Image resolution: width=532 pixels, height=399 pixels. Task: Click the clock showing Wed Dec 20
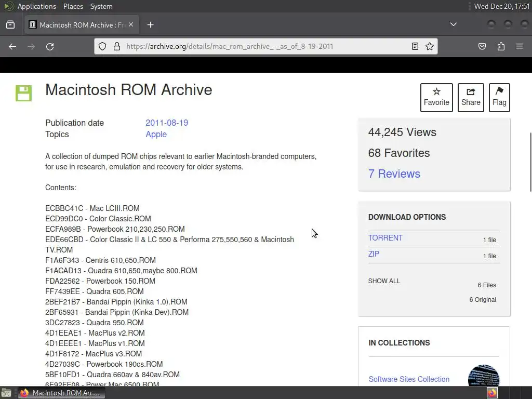[501, 6]
